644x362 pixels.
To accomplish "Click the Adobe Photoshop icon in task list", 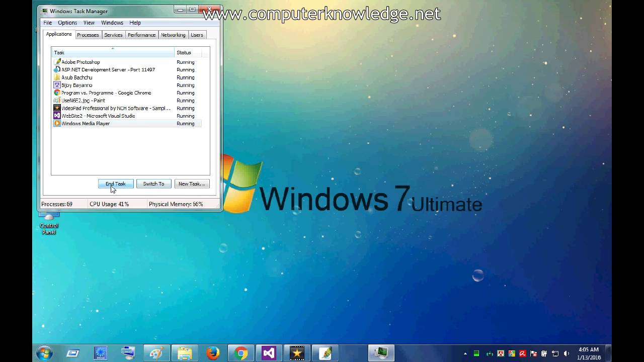I will pos(57,62).
